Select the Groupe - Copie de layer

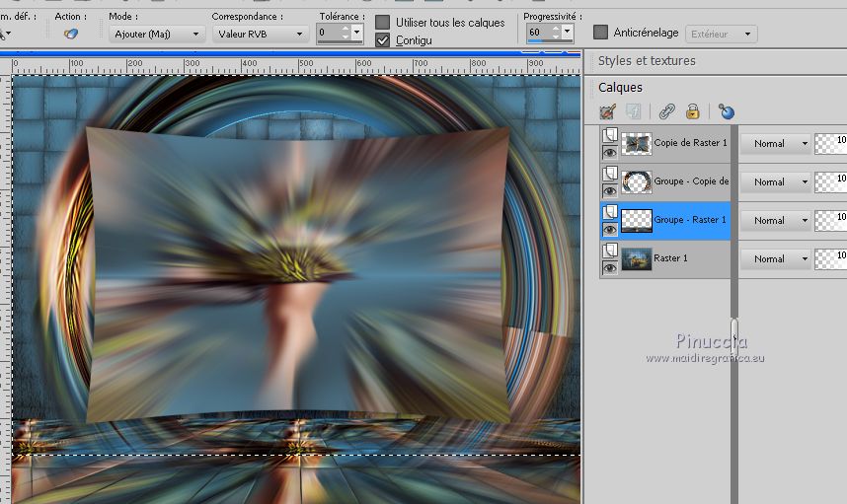690,181
